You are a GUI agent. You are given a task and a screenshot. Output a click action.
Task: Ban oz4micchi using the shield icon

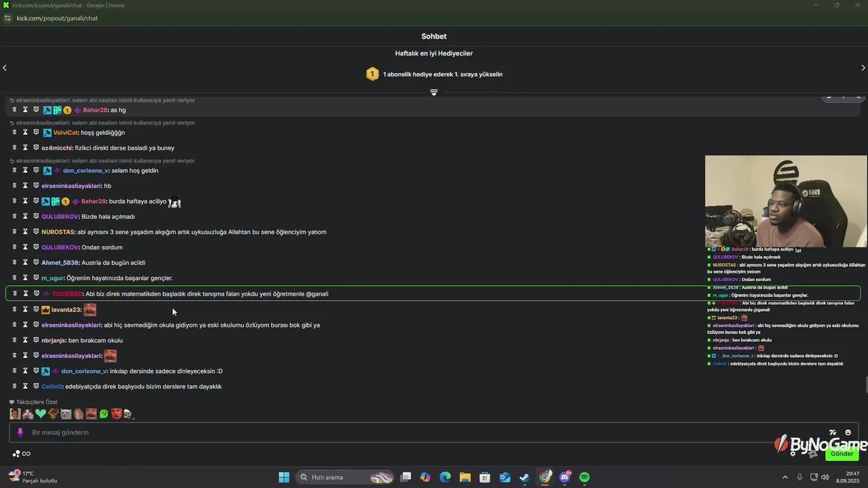[x=36, y=147]
